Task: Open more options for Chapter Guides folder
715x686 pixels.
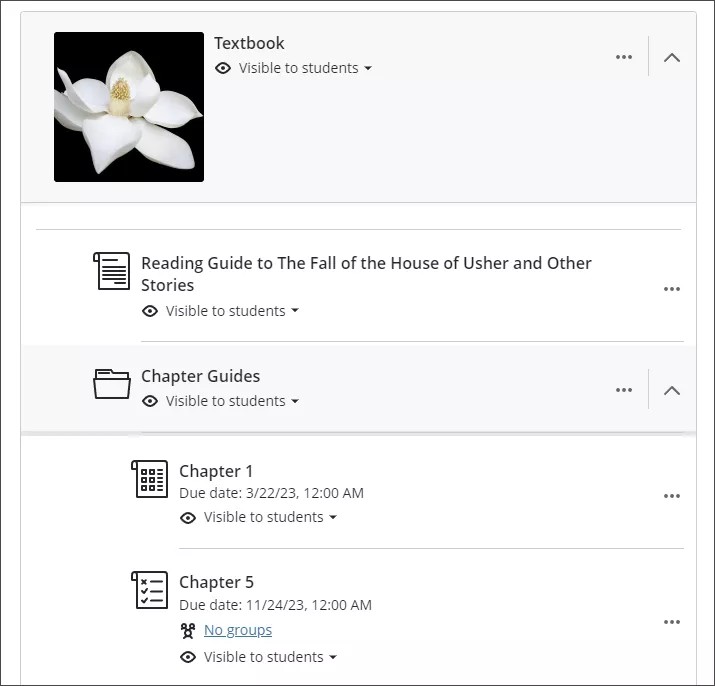Action: pos(624,390)
